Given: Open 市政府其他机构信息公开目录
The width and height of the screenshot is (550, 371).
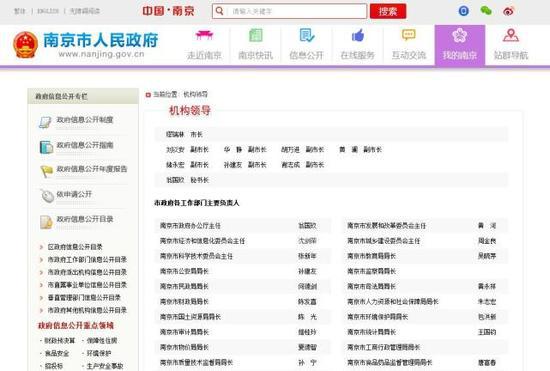Looking at the screenshot, I should [87, 310].
